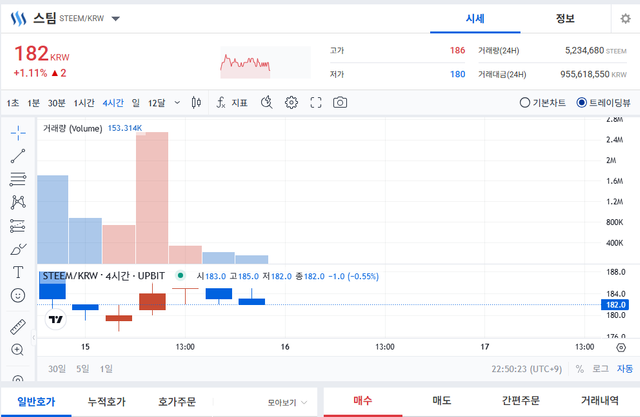Click the replay/alert clock icon
Viewport: 640px width, 417px height.
(x=267, y=102)
